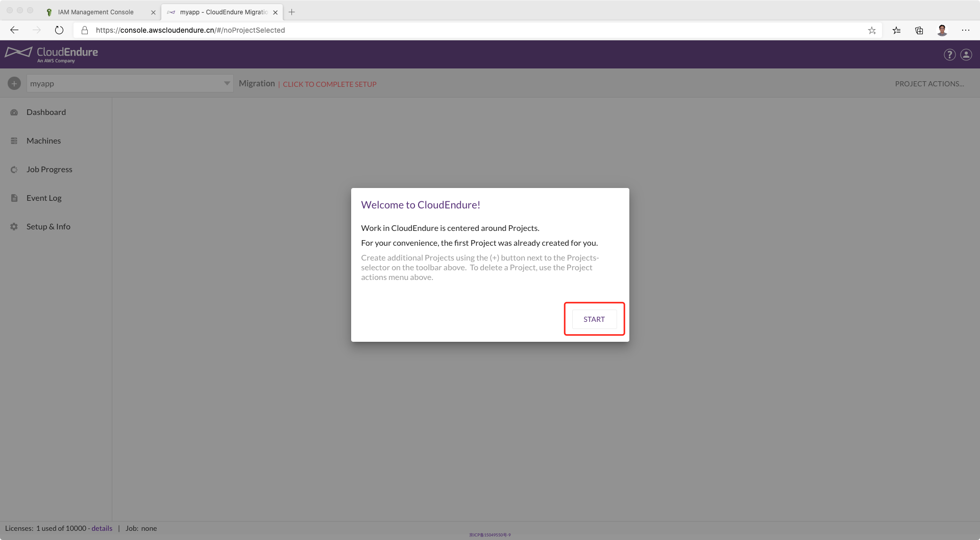Click the START button in welcome dialog

coord(594,319)
